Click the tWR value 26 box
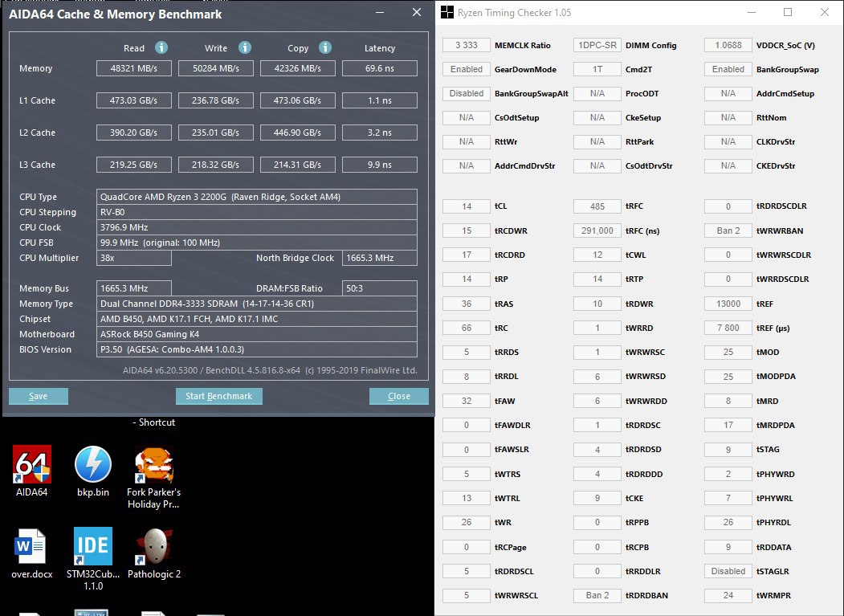Viewport: 844px width, 616px height. [x=466, y=522]
